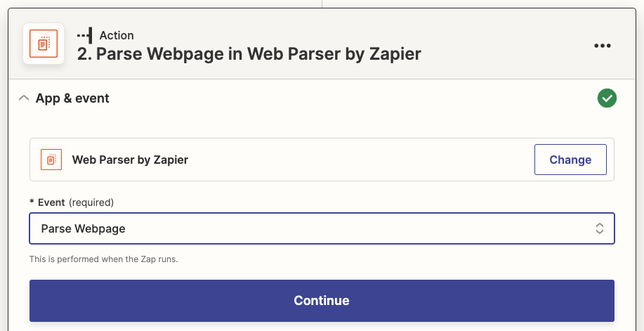Click the Action step-type icon
This screenshot has height=331, width=644.
click(x=84, y=35)
